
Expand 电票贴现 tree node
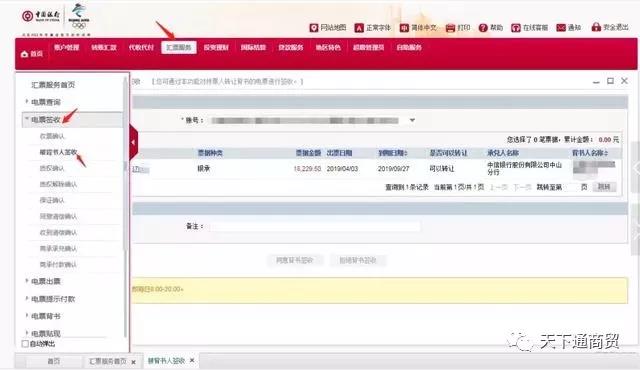[27, 333]
